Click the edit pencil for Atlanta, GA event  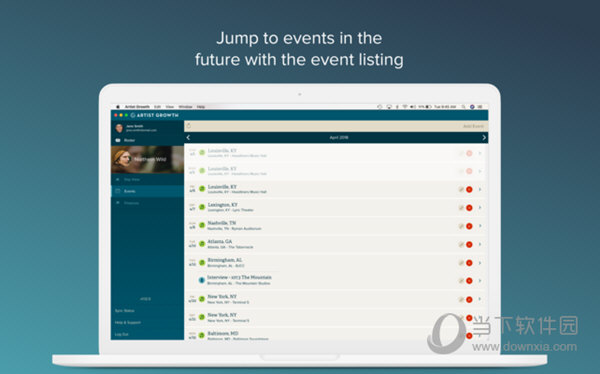click(x=461, y=245)
